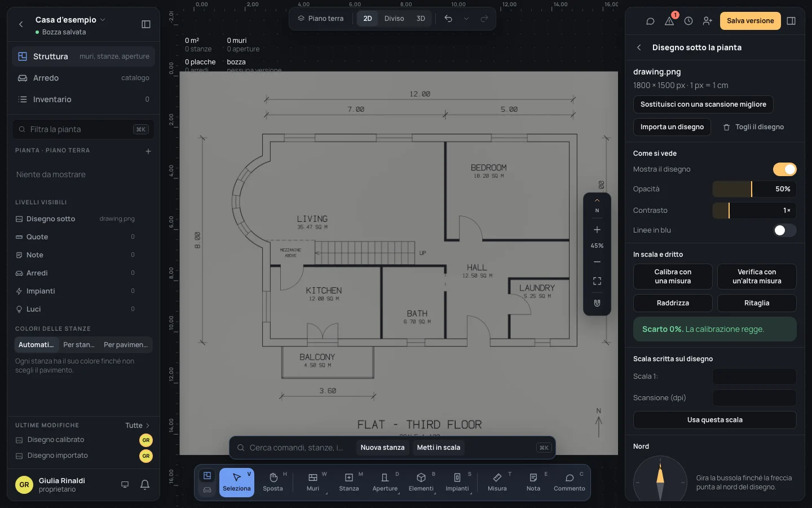Fit plan to screen icon
Viewport: 812px width, 508px height.
[x=597, y=281]
